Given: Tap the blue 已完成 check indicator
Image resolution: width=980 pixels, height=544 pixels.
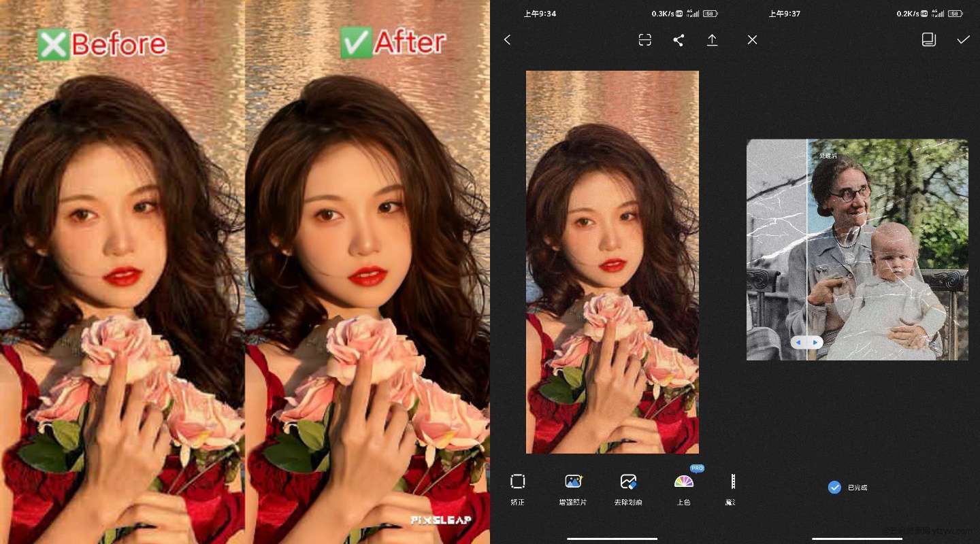Looking at the screenshot, I should click(834, 488).
